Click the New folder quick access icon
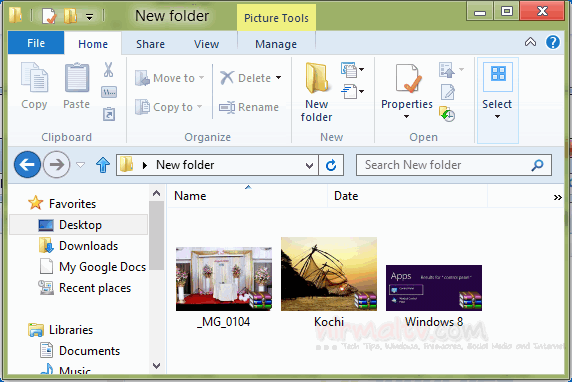Viewport: 572px width, 382px height. [x=70, y=16]
